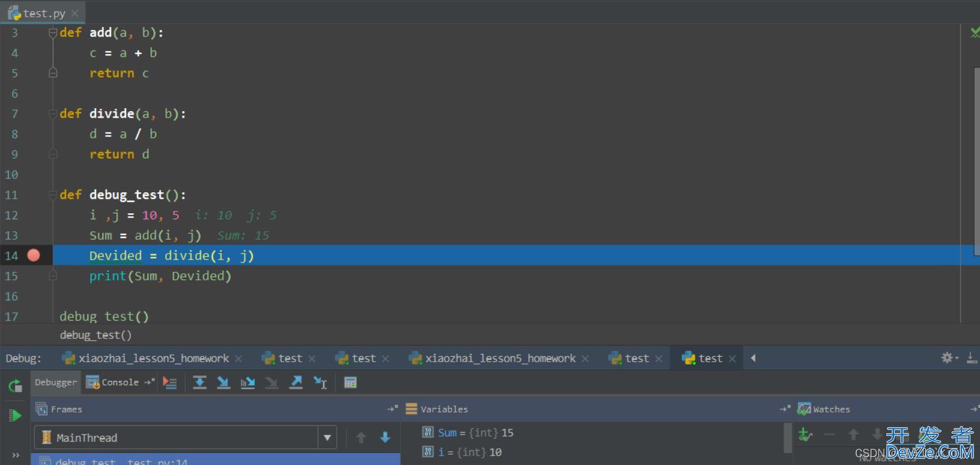
Task: Show more debug actions via the >> chevron
Action: [x=16, y=455]
